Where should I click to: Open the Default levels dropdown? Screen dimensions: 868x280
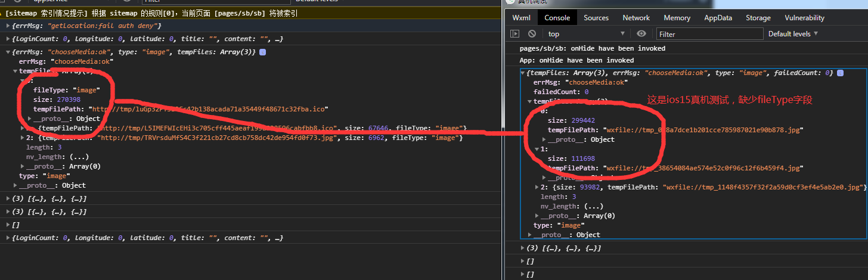coord(793,34)
